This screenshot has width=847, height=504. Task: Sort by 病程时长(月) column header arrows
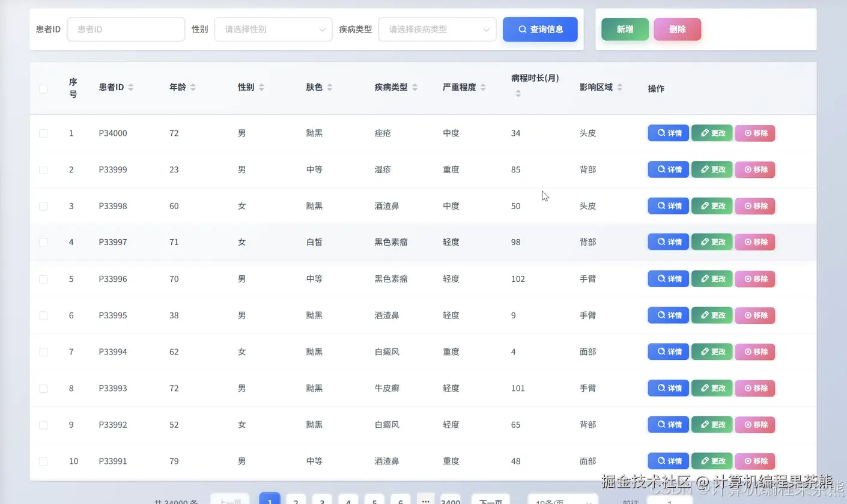click(x=517, y=93)
